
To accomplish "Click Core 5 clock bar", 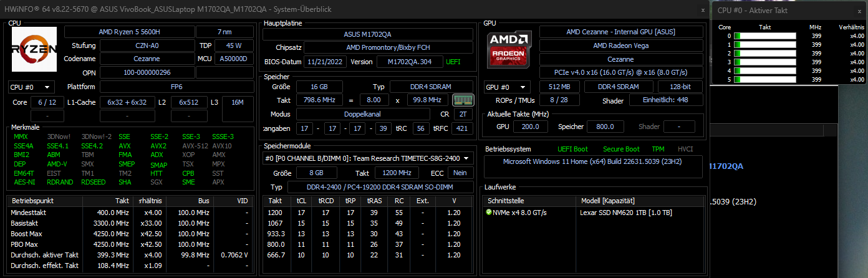I will (765, 80).
